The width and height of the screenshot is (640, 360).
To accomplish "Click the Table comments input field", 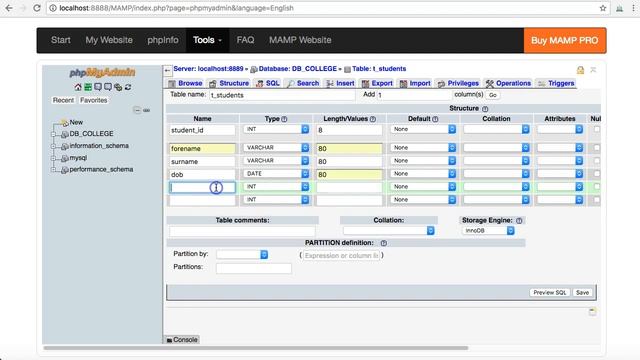I will coord(242,231).
